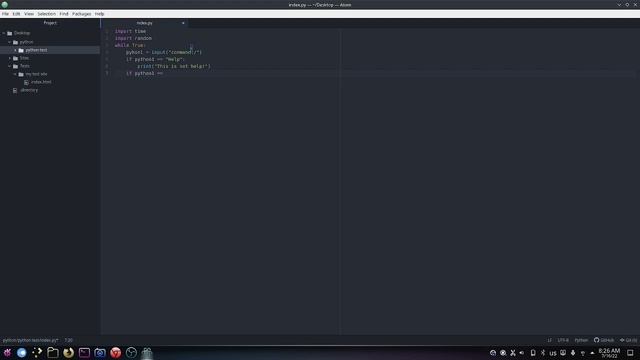Open the Wi-Fi network tray icon

pyautogui.click(x=583, y=353)
